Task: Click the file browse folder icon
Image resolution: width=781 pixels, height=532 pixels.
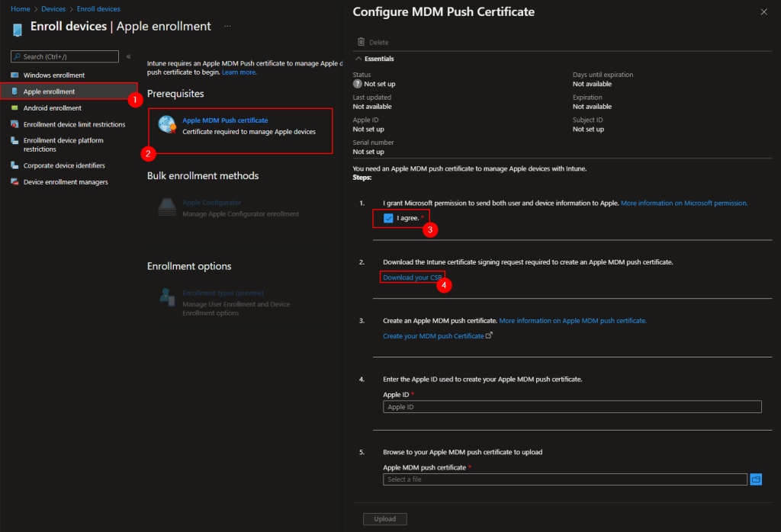Action: [756, 479]
